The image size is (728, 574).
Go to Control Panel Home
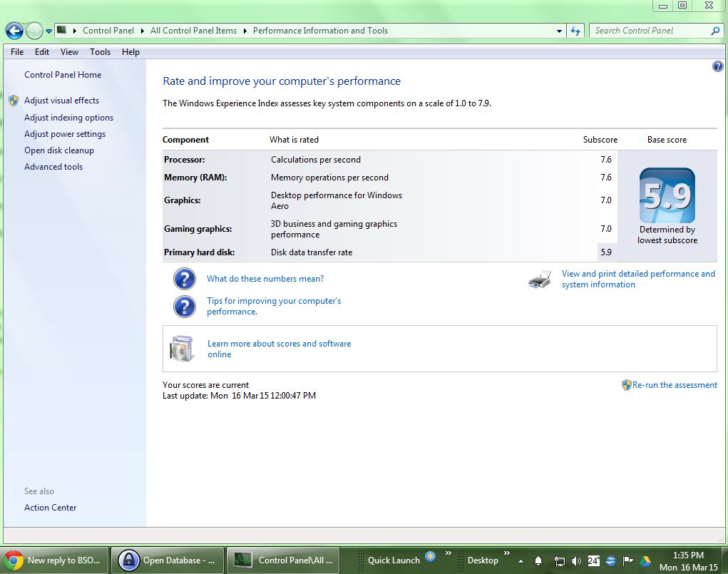click(63, 75)
